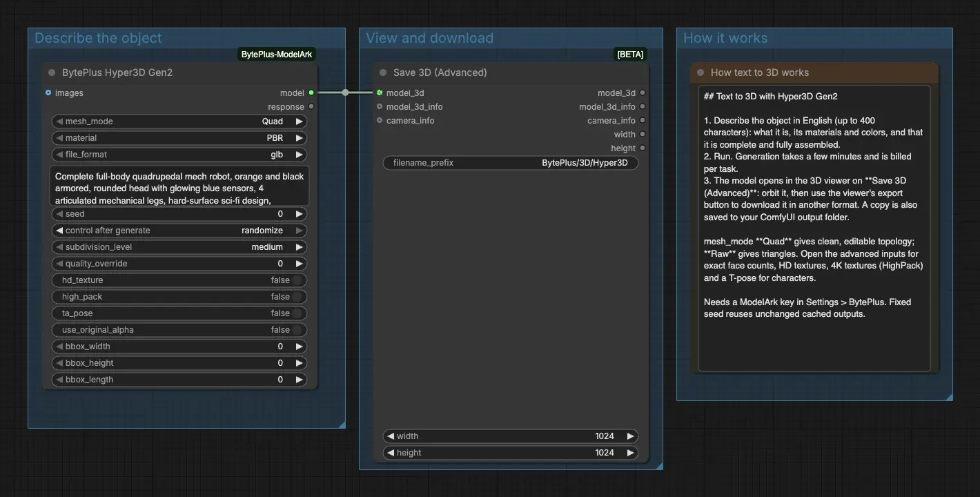Turn on the ta_pose toggle

click(x=297, y=313)
